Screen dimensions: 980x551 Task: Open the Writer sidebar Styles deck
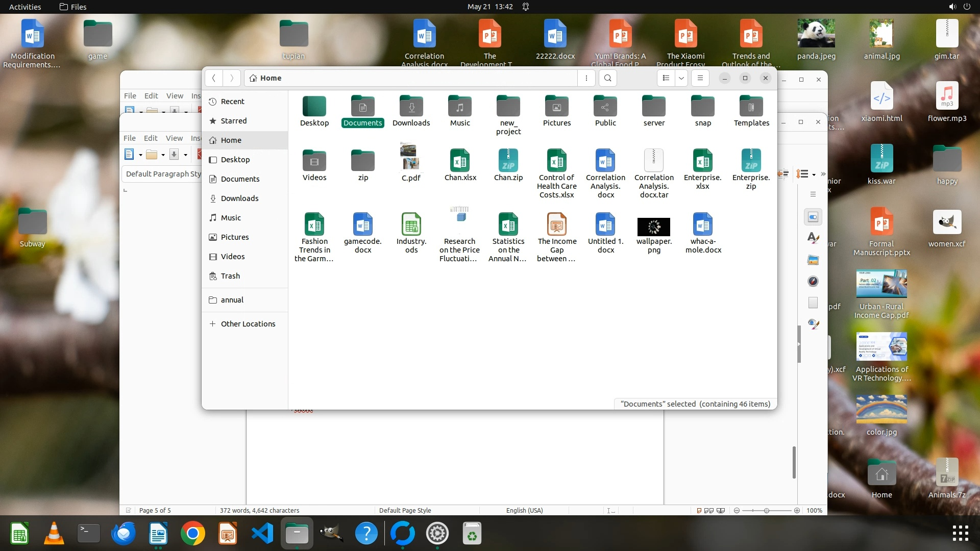click(x=813, y=238)
